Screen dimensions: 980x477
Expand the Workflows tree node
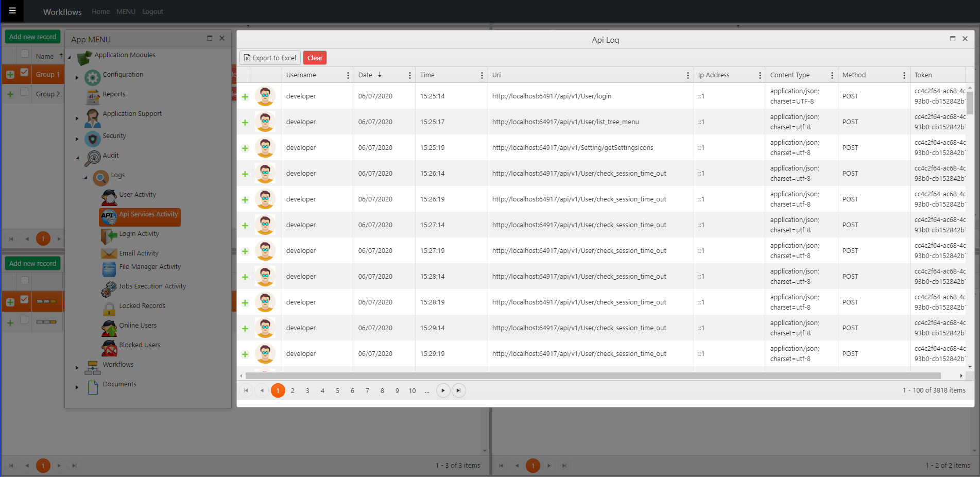[77, 368]
